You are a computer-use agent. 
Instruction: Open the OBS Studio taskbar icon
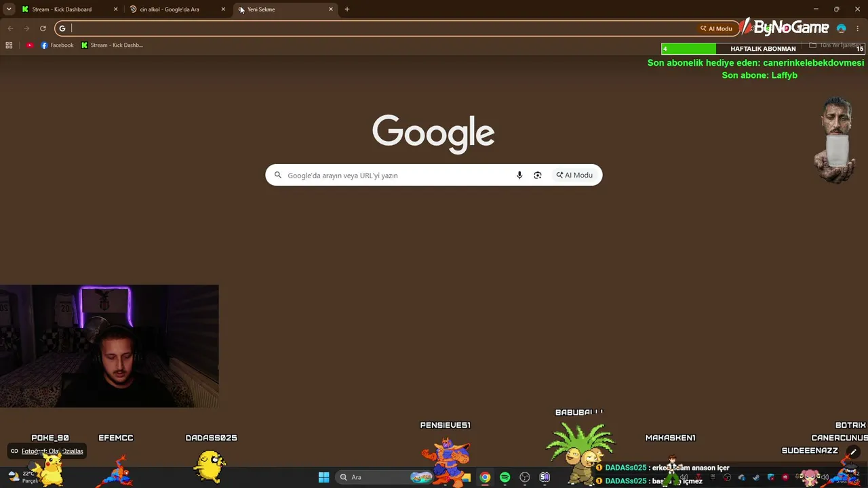tap(524, 477)
